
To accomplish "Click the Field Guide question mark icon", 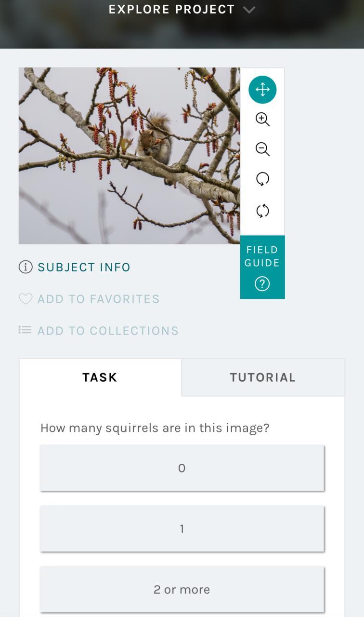I will [262, 284].
